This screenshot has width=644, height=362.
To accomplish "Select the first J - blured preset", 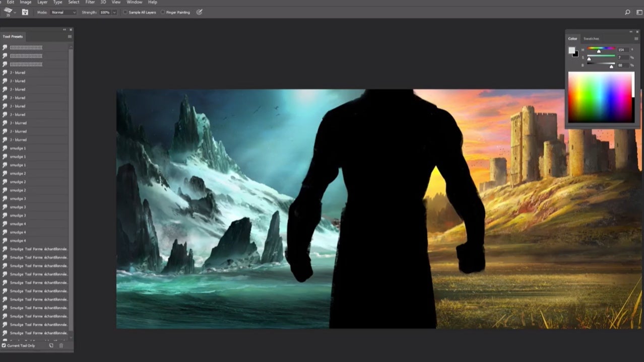I will pyautogui.click(x=18, y=73).
